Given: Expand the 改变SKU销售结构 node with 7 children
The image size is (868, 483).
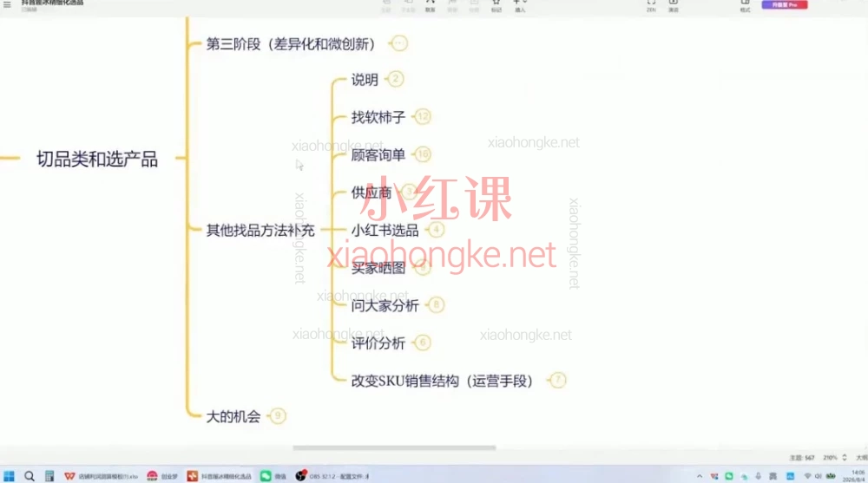Looking at the screenshot, I should pos(557,380).
